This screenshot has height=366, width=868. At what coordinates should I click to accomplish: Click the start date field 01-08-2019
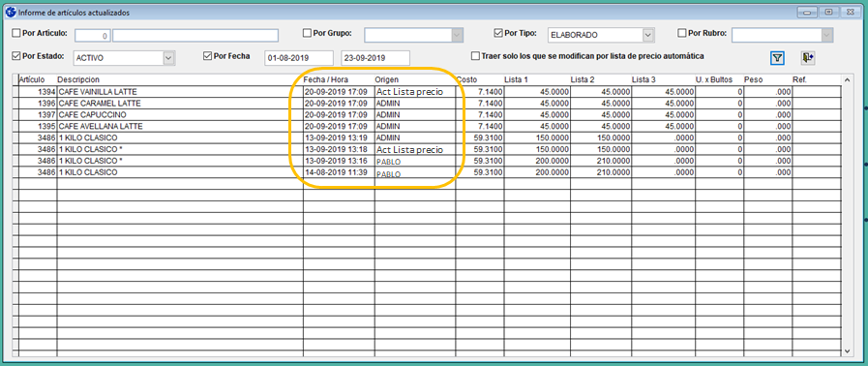(x=299, y=58)
